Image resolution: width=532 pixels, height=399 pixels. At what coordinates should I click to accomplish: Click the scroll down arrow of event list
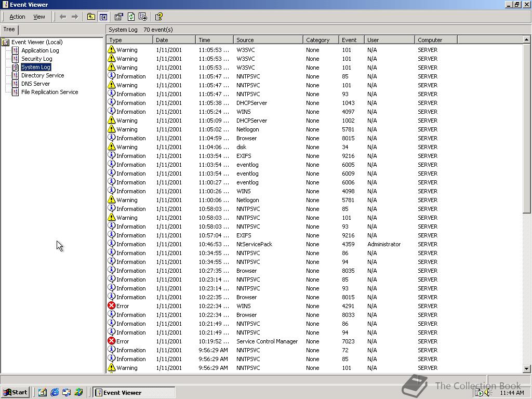[x=526, y=368]
